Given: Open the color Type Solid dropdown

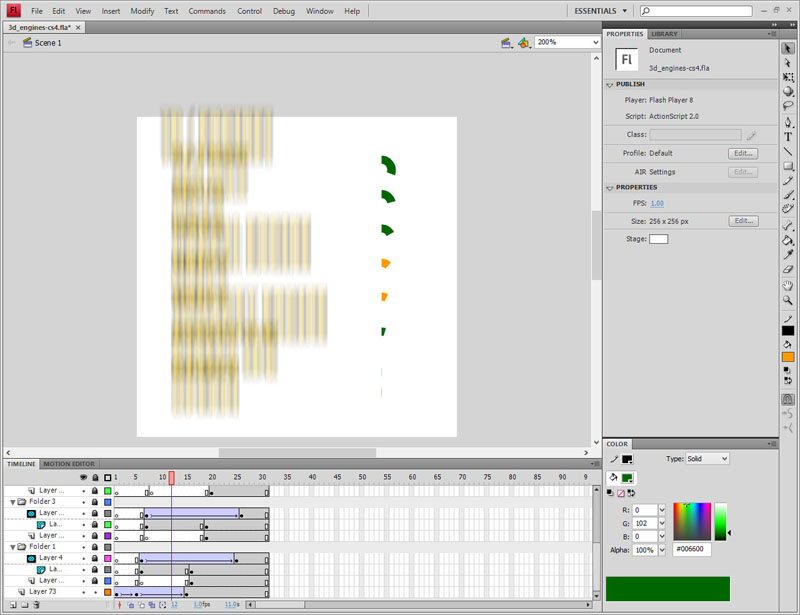Looking at the screenshot, I should click(x=709, y=459).
